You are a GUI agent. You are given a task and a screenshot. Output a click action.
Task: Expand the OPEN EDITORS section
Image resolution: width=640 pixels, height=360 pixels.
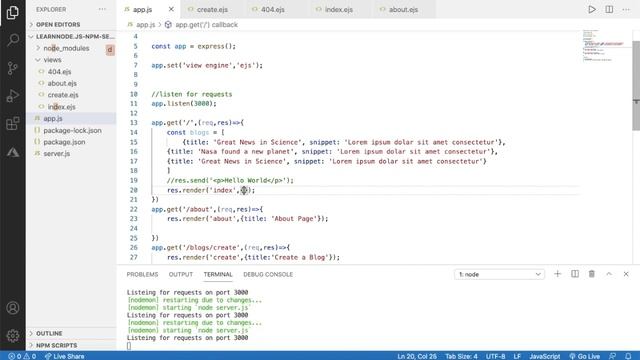[x=71, y=24]
